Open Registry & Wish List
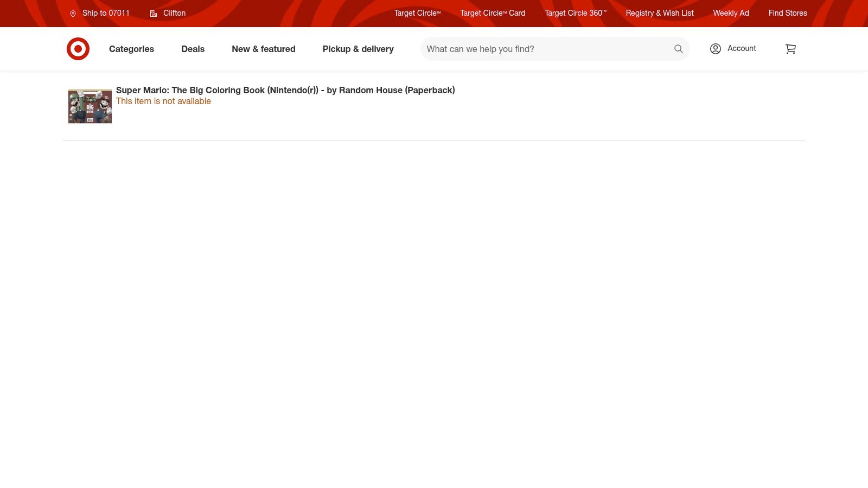This screenshot has width=868, height=488. (x=659, y=13)
